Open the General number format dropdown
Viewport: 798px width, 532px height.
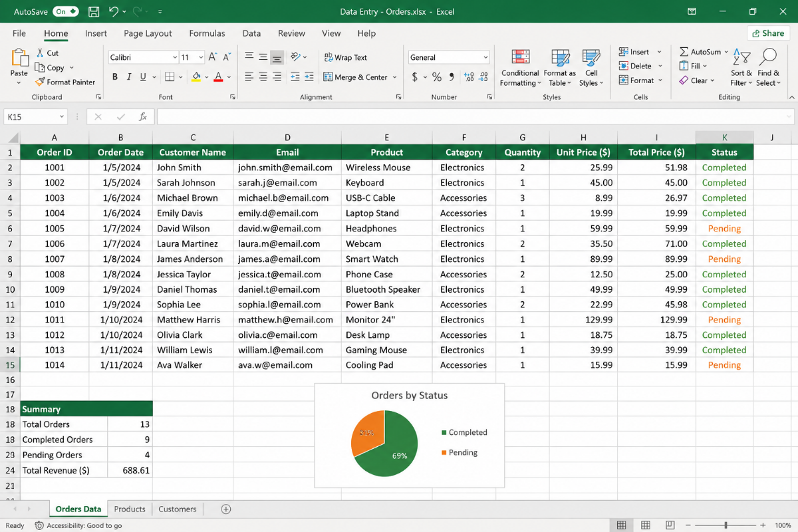(485, 58)
